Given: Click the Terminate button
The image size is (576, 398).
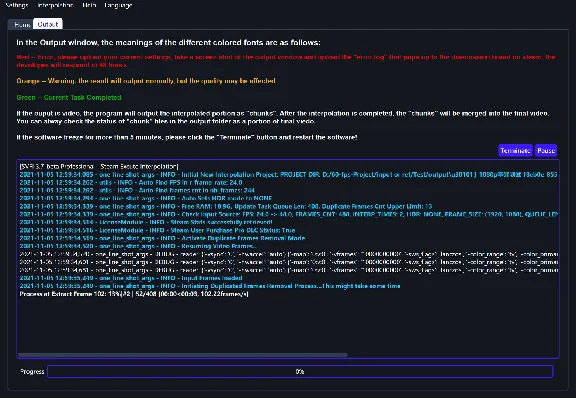Looking at the screenshot, I should pyautogui.click(x=515, y=150).
